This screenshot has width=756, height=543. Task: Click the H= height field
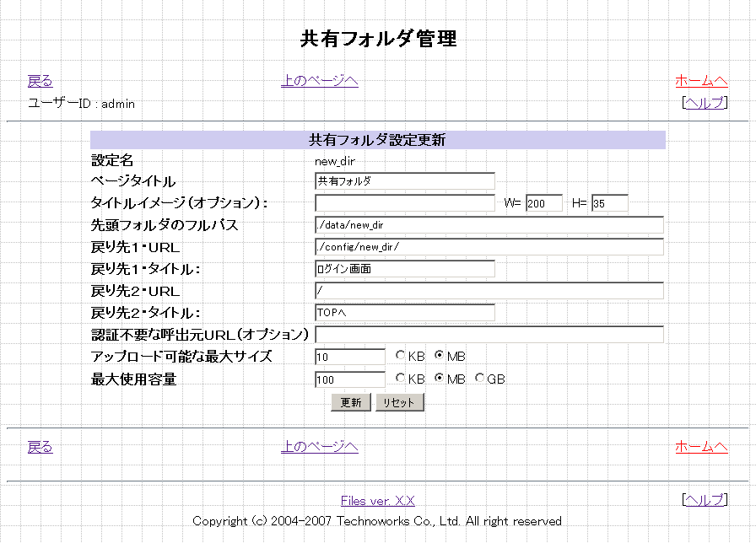[609, 203]
